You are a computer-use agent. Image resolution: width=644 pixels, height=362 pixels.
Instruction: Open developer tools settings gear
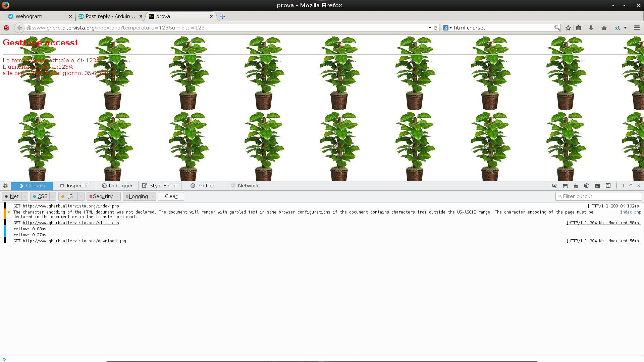click(x=5, y=185)
